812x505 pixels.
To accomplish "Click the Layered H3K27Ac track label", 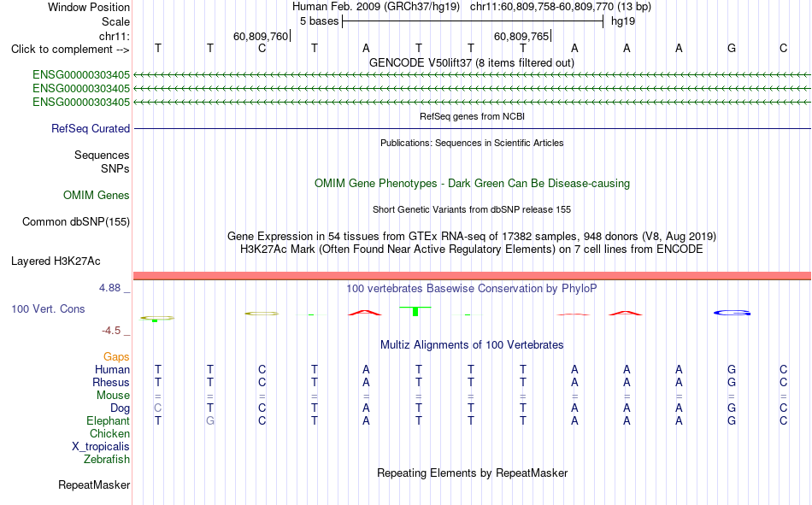I will click(56, 261).
